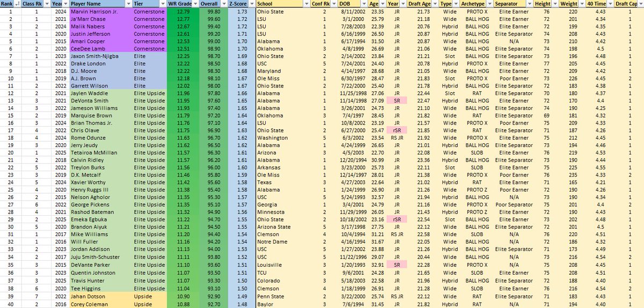The width and height of the screenshot is (644, 308).
Task: Select the A.J. Brown name cell
Action: click(x=100, y=78)
